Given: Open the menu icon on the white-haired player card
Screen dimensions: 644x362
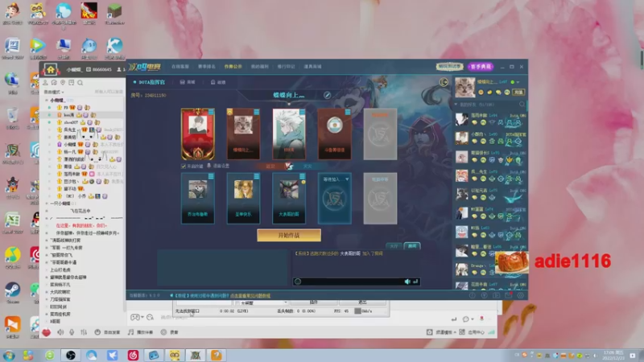Looking at the screenshot, I should click(302, 112).
